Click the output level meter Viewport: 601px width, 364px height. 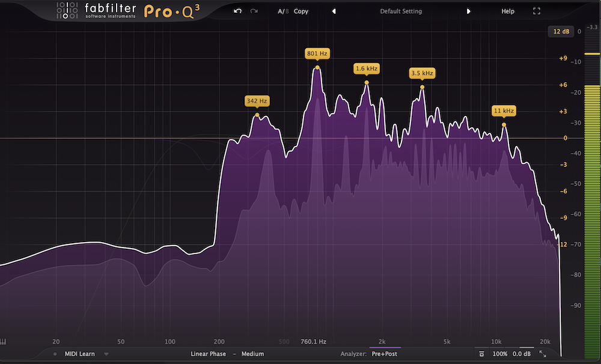coord(592,195)
